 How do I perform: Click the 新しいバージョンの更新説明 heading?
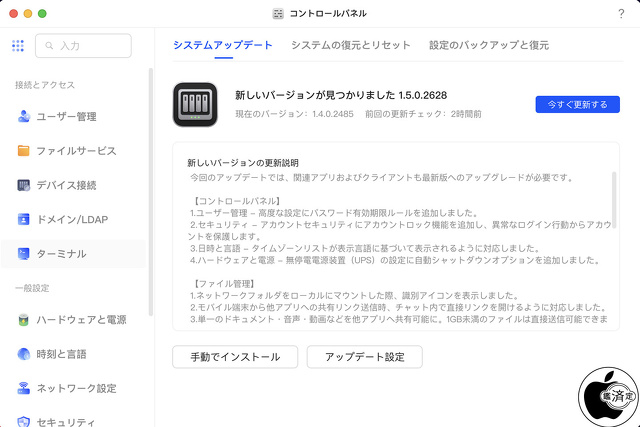243,163
